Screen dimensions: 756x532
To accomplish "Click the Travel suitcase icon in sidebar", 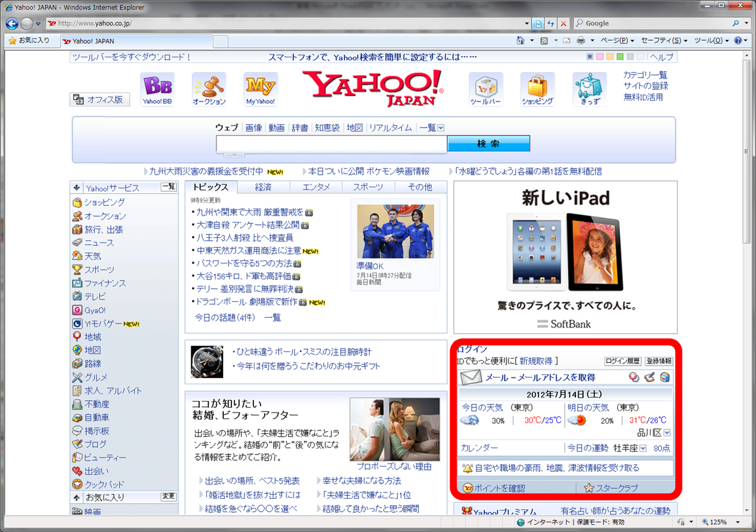I will point(77,230).
